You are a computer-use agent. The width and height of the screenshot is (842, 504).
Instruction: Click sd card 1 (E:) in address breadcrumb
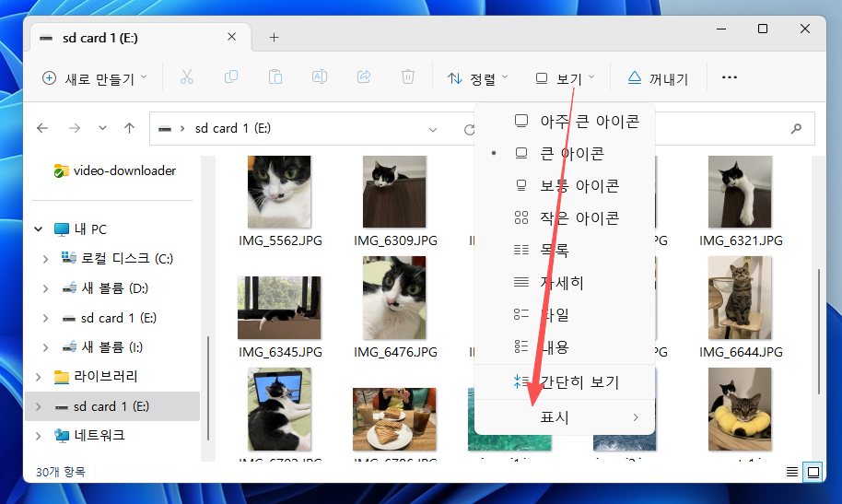click(232, 128)
